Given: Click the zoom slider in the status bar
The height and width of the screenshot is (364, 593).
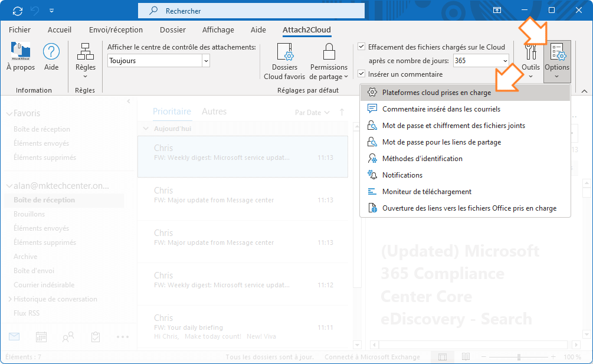Looking at the screenshot, I should point(518,356).
